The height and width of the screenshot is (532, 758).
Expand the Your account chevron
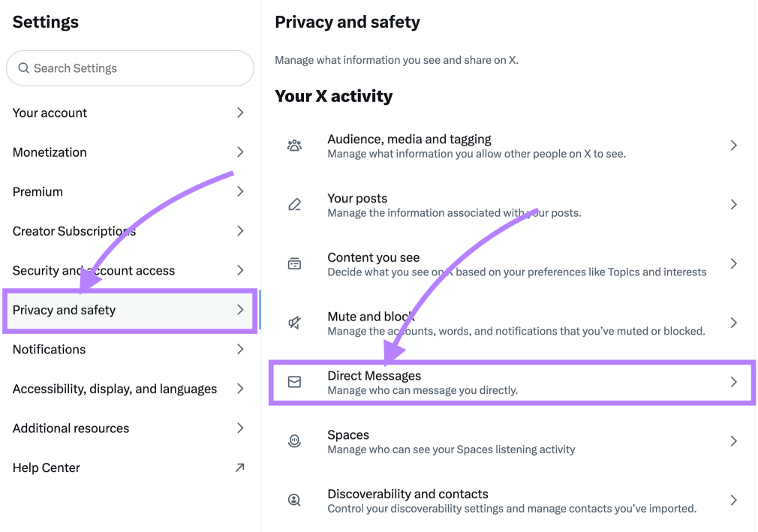tap(240, 113)
